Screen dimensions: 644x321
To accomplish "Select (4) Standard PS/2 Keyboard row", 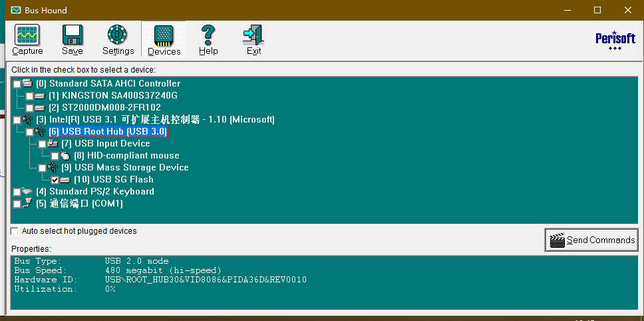I will point(95,191).
